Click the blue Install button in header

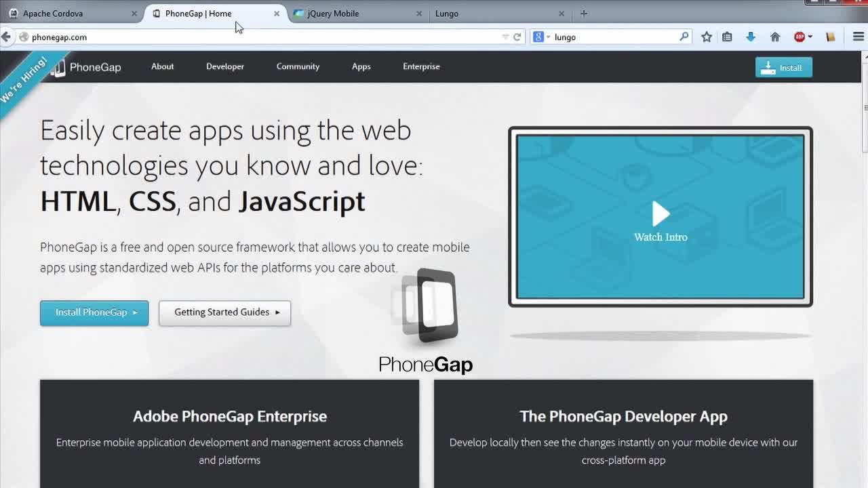784,67
